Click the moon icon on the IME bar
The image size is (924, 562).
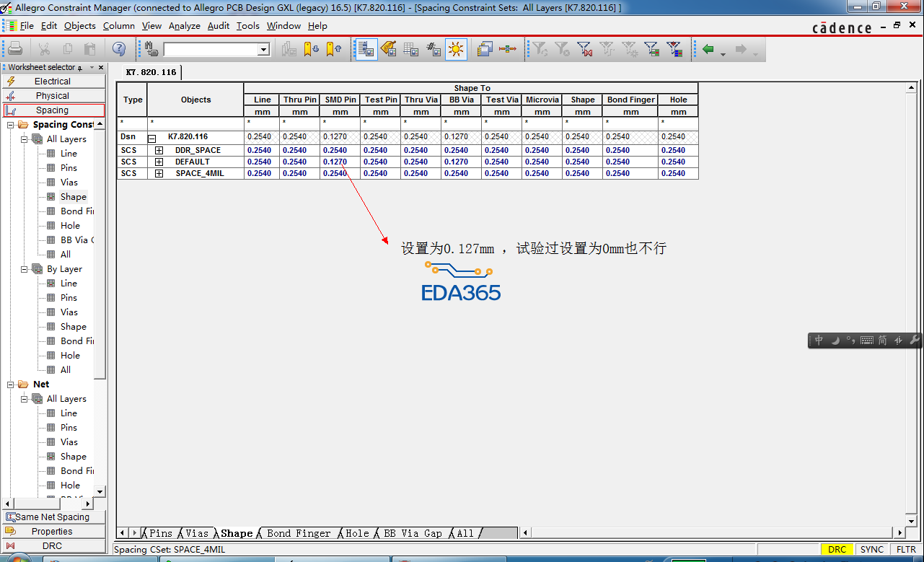(x=835, y=341)
